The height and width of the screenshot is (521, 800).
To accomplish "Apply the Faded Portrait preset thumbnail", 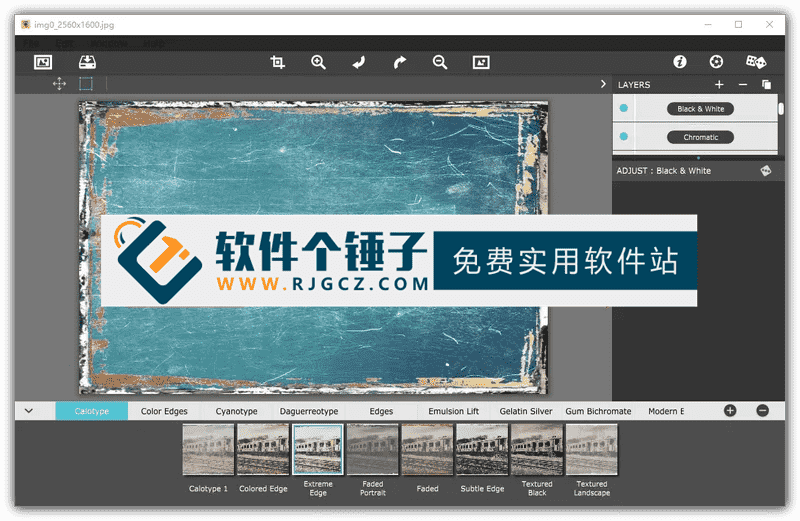I will 372,449.
